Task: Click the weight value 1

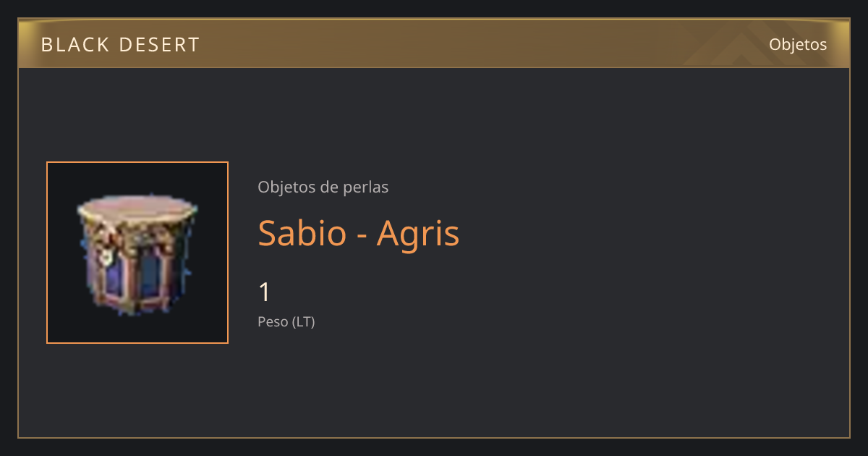Action: [x=265, y=292]
